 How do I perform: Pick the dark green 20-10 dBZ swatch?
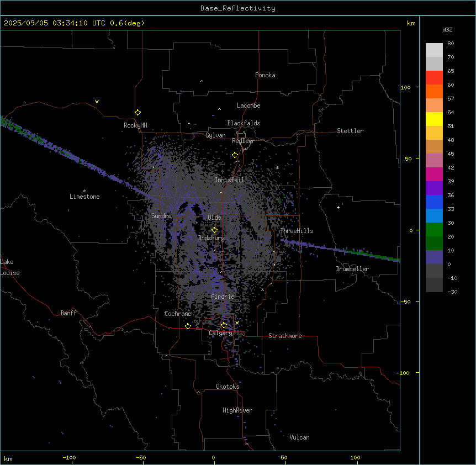pos(434,244)
